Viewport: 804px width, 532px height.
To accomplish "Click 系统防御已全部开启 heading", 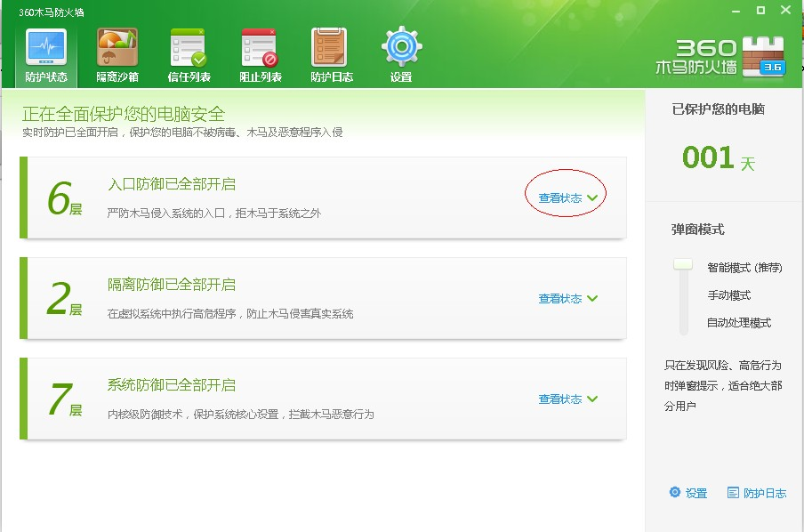I will [x=172, y=385].
